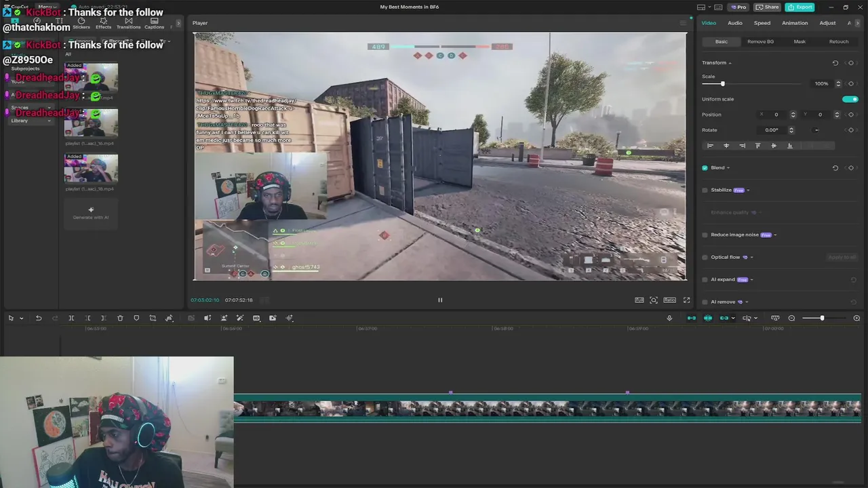Select the Retouch sub-tab

(839, 41)
